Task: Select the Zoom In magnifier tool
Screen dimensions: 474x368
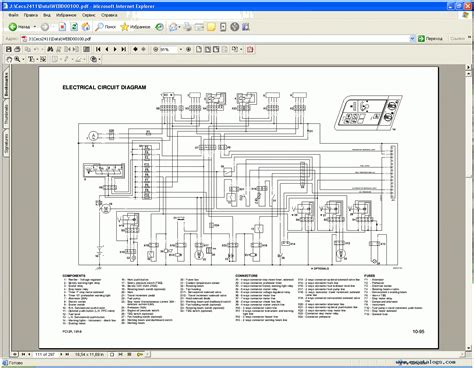Action: click(x=17, y=59)
